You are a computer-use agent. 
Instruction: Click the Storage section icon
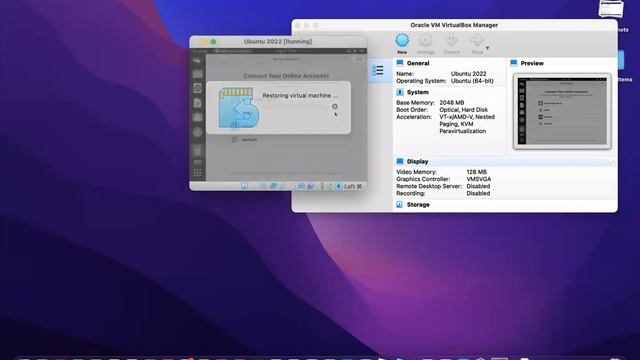[400, 204]
